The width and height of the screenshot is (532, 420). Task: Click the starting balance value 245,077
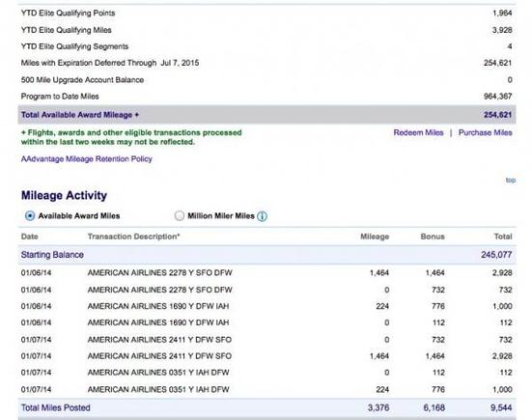[x=496, y=255]
